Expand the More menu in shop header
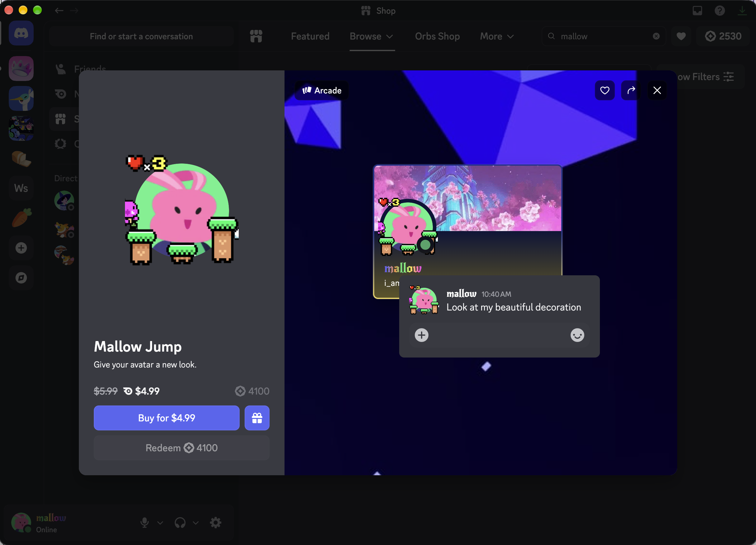The height and width of the screenshot is (545, 756). [x=497, y=36]
